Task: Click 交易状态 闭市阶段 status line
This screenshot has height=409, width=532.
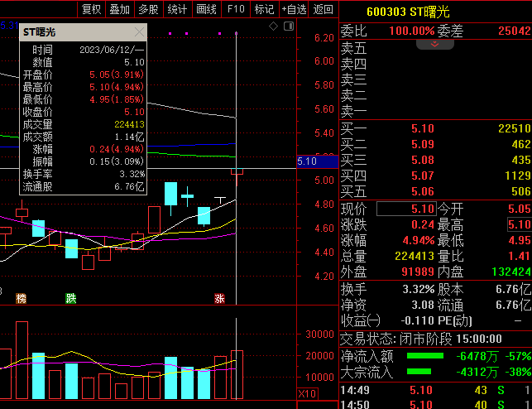Action: (x=421, y=339)
